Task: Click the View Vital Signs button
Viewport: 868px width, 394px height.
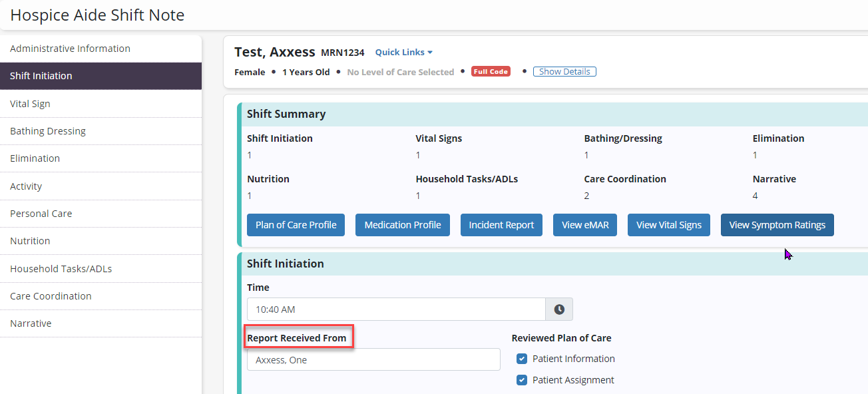Action: click(x=669, y=225)
